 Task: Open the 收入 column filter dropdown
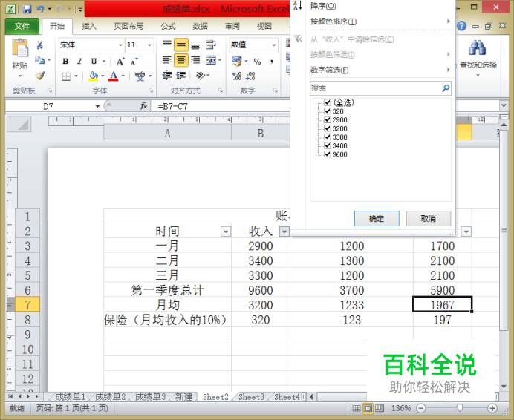click(x=284, y=232)
